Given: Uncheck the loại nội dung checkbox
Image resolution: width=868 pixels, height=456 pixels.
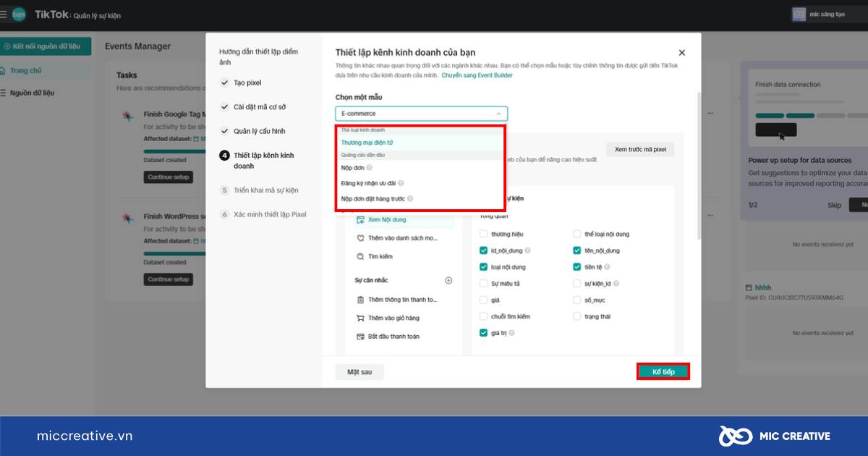Looking at the screenshot, I should click(483, 267).
